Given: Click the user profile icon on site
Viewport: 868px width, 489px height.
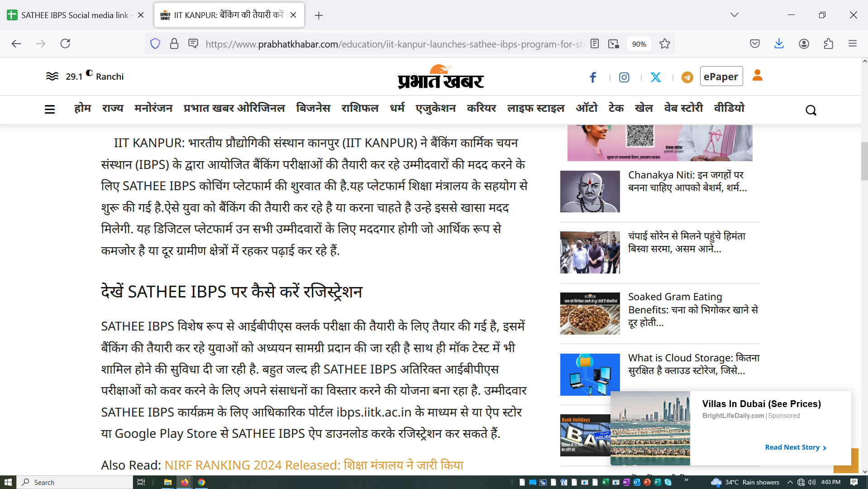Looking at the screenshot, I should pyautogui.click(x=757, y=76).
